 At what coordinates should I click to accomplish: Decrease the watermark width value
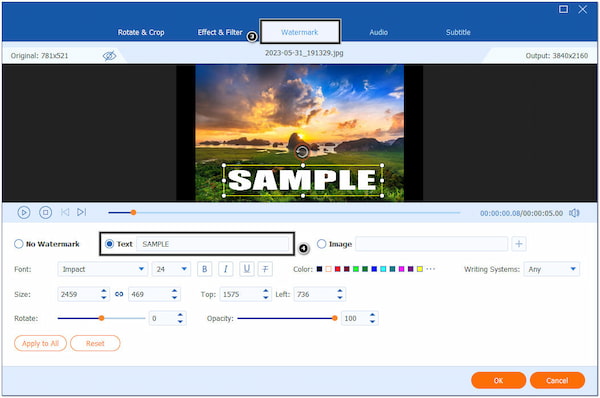pyautogui.click(x=104, y=297)
